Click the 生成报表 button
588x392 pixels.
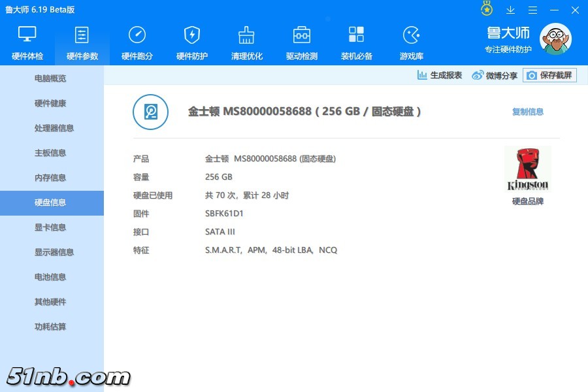pos(440,75)
